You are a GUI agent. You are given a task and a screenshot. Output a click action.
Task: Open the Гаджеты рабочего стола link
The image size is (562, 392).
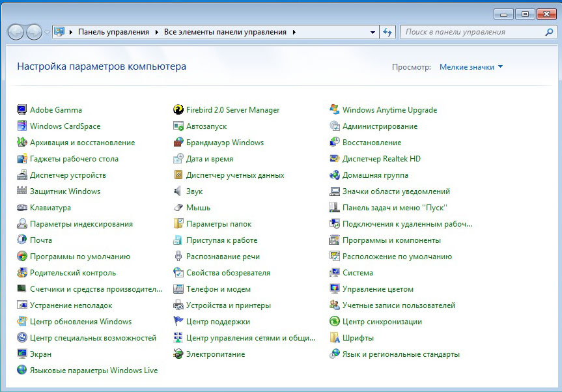coord(74,159)
